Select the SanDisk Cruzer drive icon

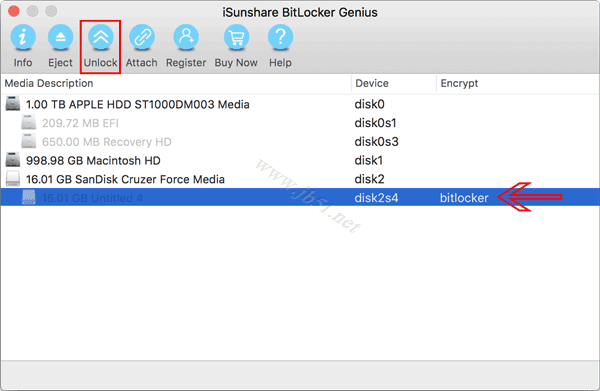[13, 179]
